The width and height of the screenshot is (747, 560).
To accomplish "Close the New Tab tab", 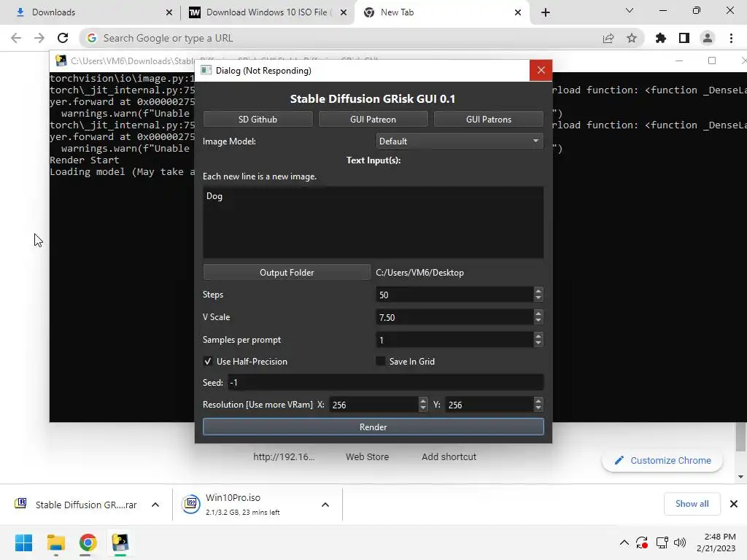I will (518, 12).
